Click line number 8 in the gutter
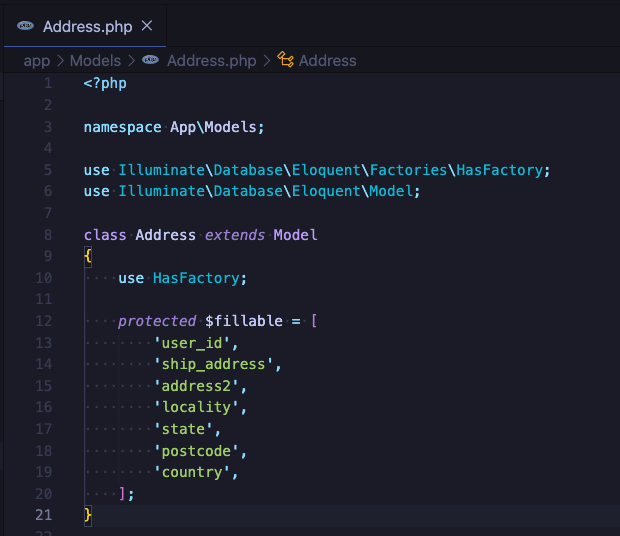The image size is (620, 536). [47, 235]
